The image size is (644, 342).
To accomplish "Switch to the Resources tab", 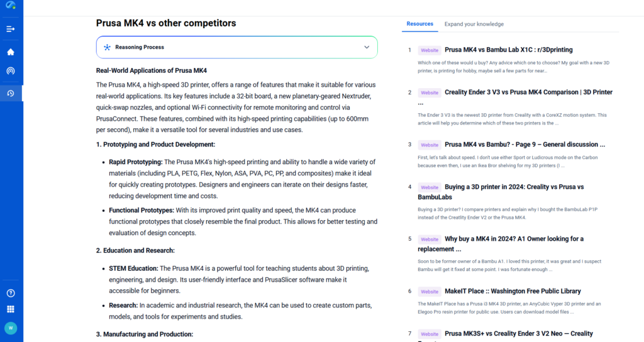I will click(419, 24).
